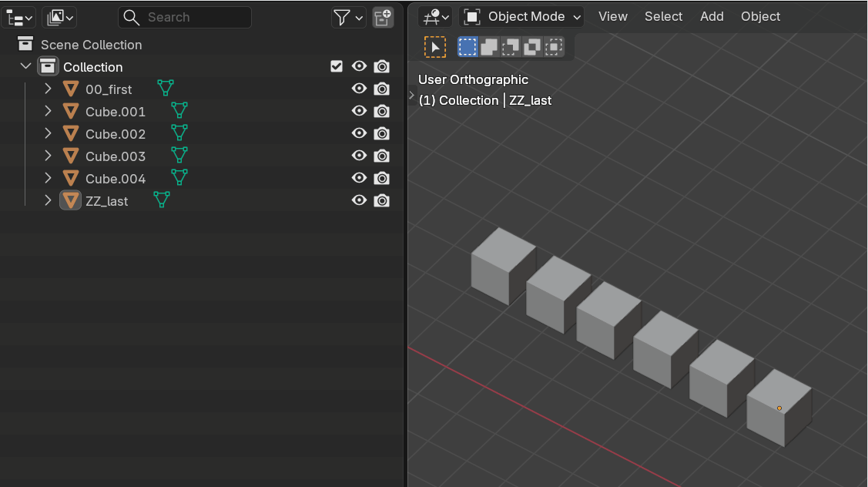The image size is (868, 487).
Task: Choose the Extend Selection mode icon
Action: coord(489,47)
